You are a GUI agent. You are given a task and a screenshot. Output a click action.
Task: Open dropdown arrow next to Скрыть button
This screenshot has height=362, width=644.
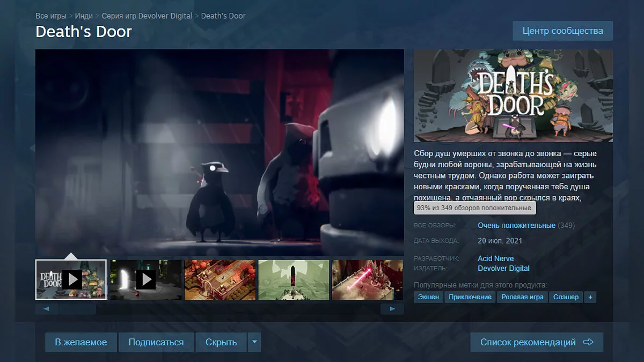(x=254, y=342)
